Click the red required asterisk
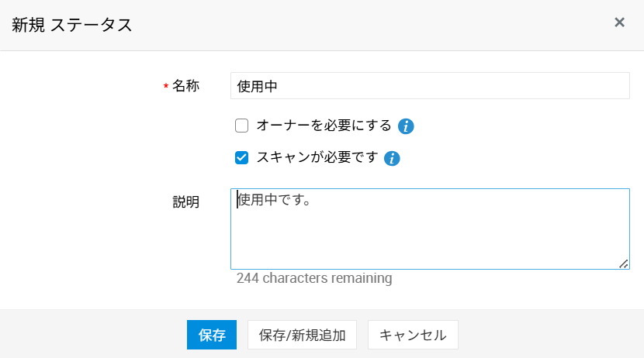This screenshot has height=358, width=644. 165,88
